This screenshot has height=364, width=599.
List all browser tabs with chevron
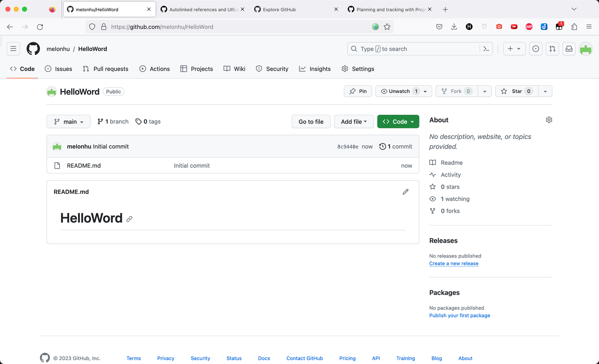[574, 9]
